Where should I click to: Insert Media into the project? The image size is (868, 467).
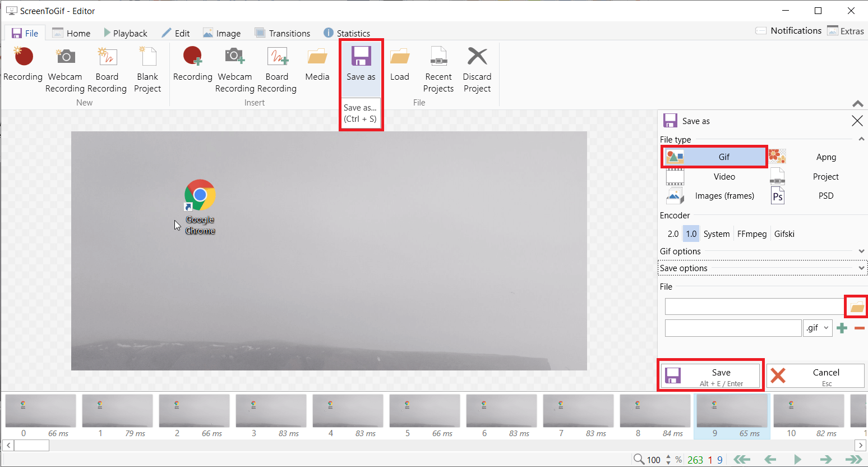pos(317,57)
